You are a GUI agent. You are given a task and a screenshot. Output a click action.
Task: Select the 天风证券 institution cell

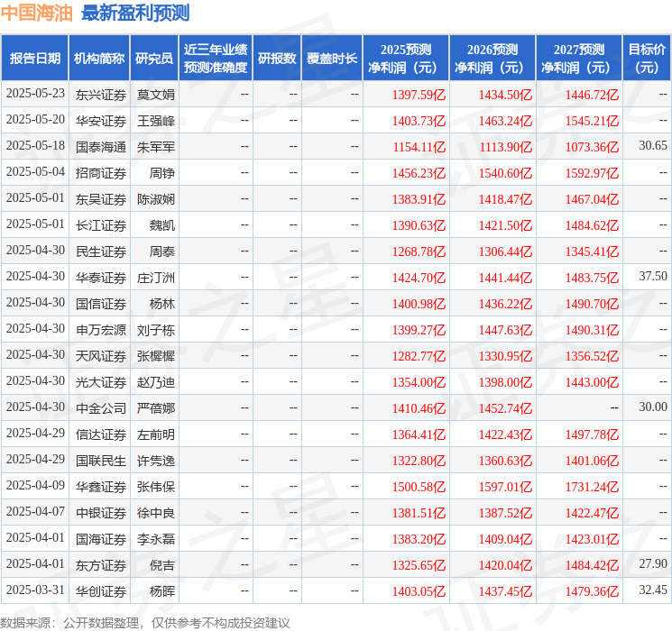(101, 355)
